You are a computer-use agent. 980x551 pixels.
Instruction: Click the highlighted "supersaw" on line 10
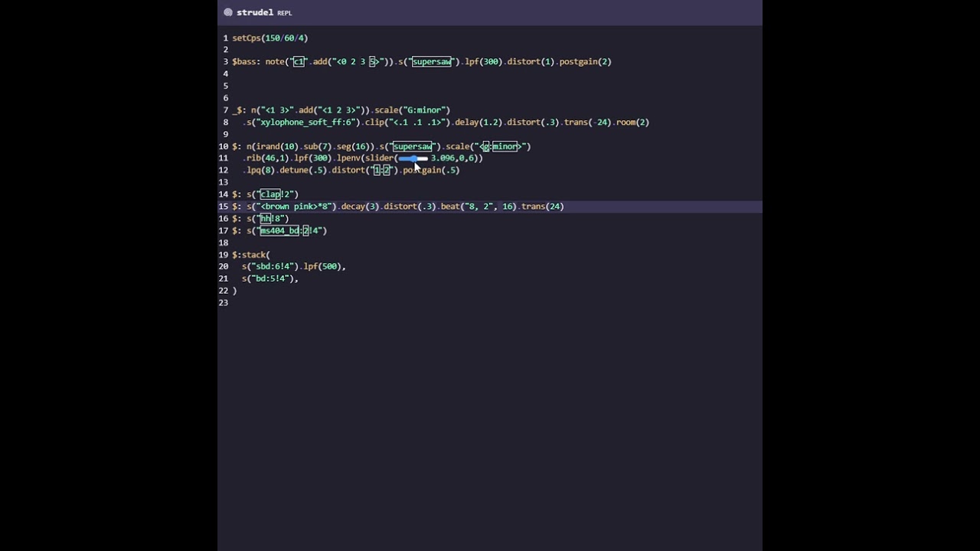(413, 146)
